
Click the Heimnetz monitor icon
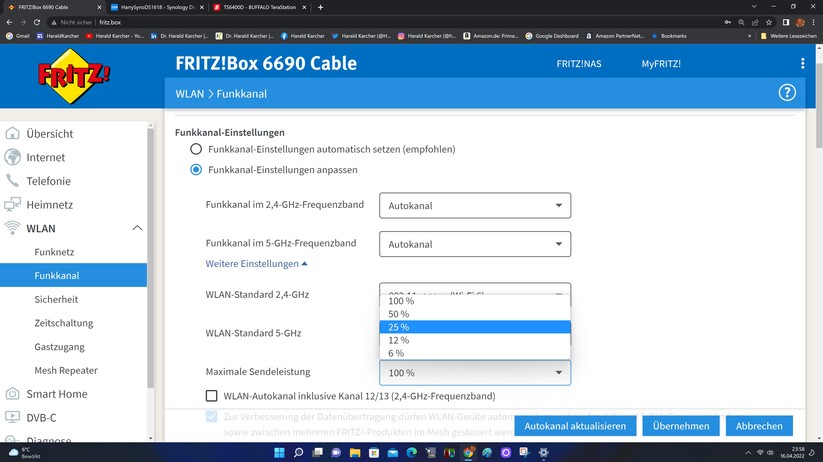coord(12,204)
